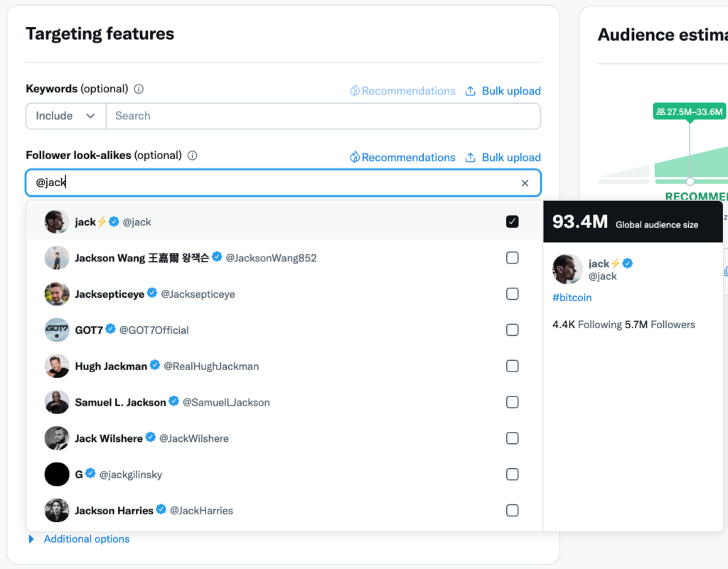This screenshot has height=569, width=728.
Task: Click the 4.4K Following text
Action: click(587, 325)
